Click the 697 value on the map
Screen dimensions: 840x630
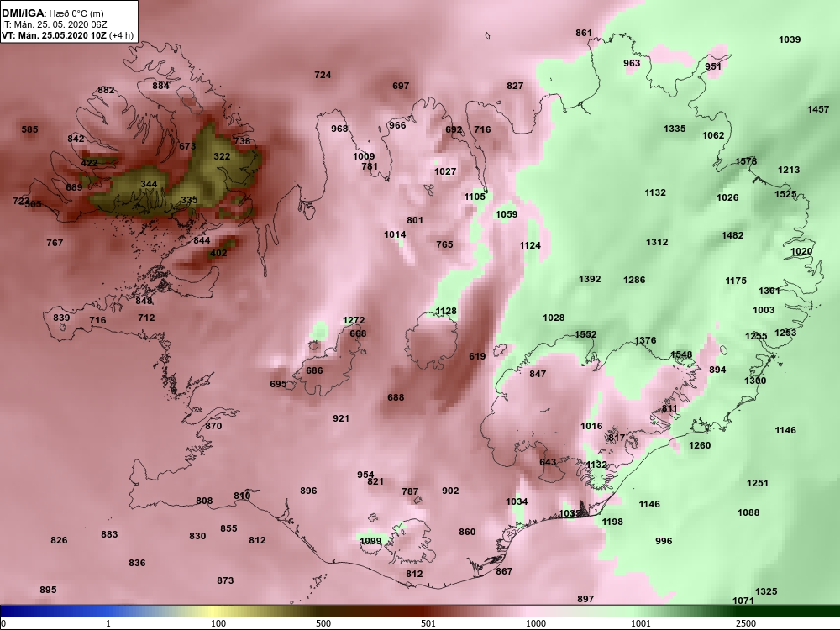[x=401, y=86]
